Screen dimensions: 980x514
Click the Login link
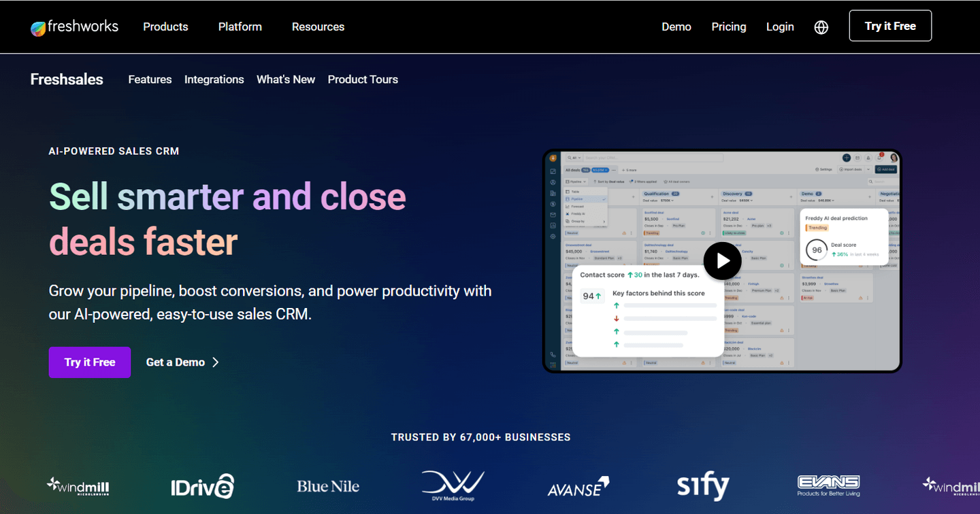click(780, 27)
